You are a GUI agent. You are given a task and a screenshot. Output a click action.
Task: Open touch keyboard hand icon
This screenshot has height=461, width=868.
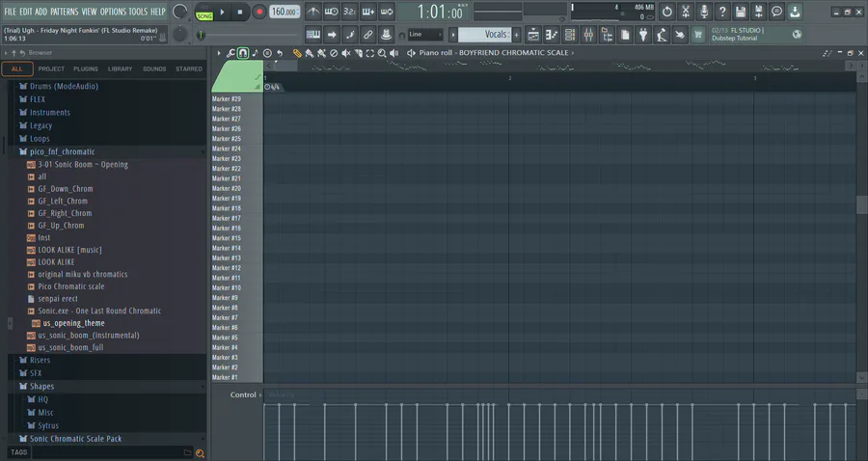(x=680, y=35)
